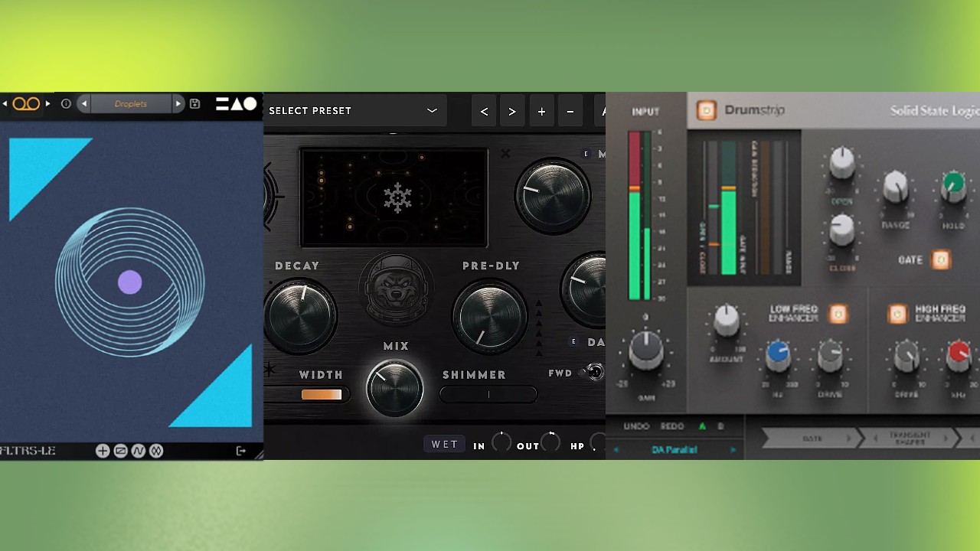The image size is (980, 551).
Task: Remove preset with the − button
Action: [x=570, y=111]
